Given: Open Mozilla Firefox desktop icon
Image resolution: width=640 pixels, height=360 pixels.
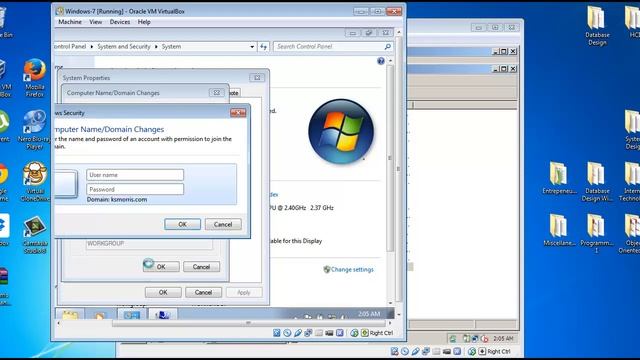Looking at the screenshot, I should point(35,78).
